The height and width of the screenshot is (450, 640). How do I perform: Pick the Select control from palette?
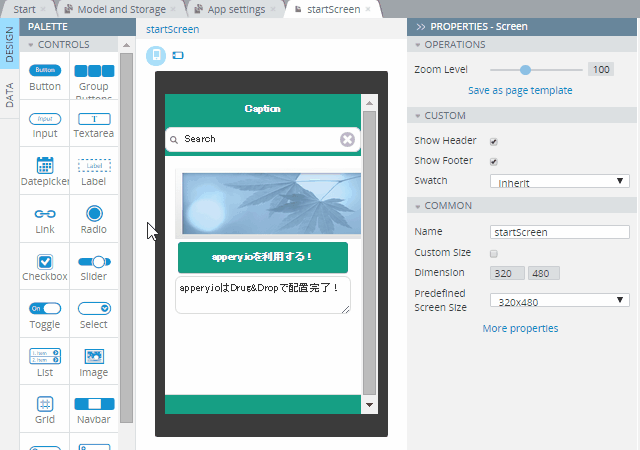[94, 316]
